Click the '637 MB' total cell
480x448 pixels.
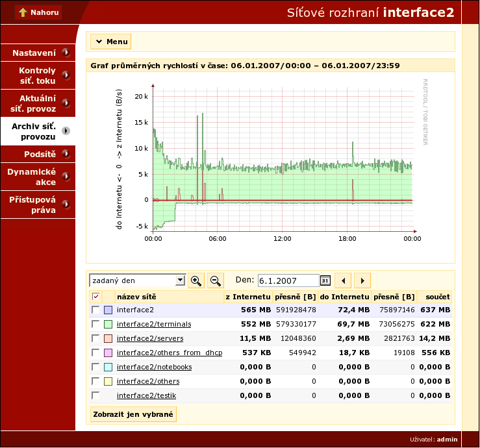coord(435,310)
